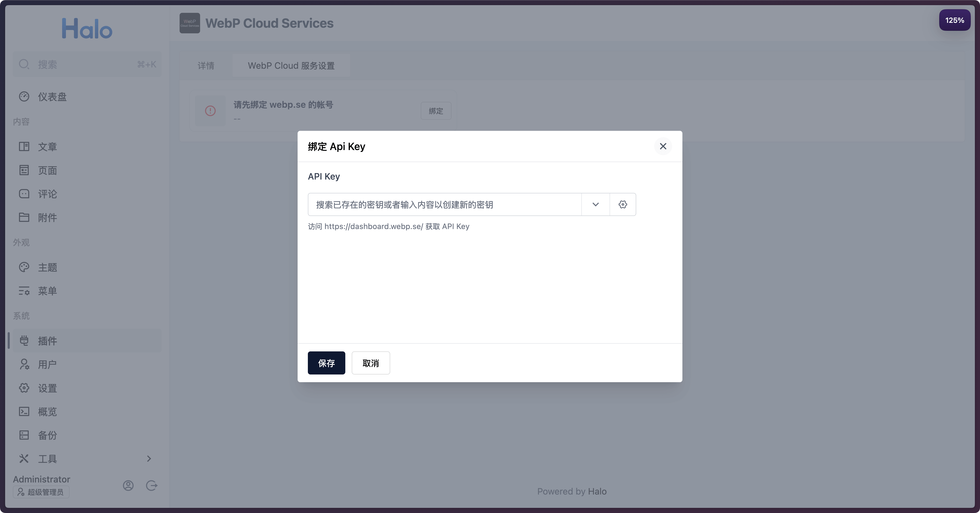Click the logout icon next to Administrator

(x=151, y=486)
